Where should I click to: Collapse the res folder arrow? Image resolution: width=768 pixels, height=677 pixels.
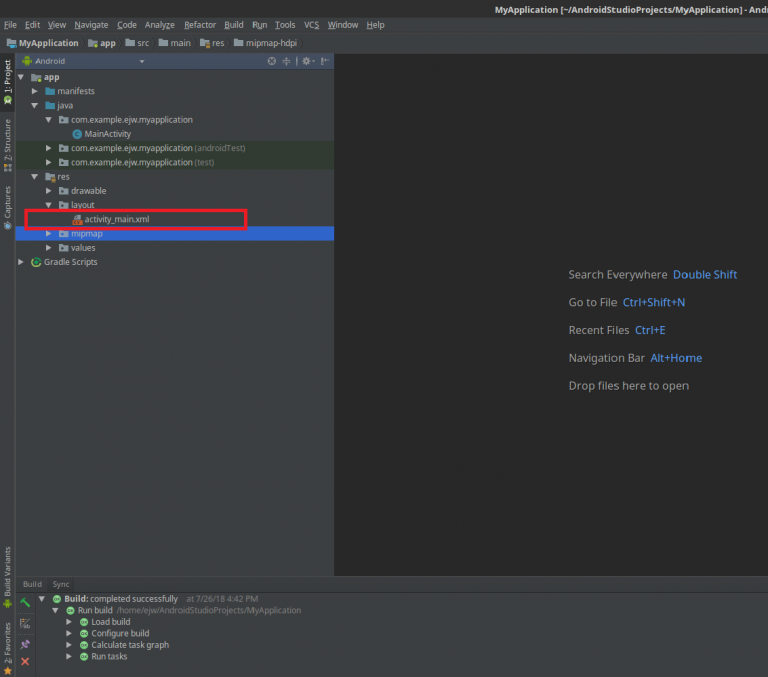(35, 176)
